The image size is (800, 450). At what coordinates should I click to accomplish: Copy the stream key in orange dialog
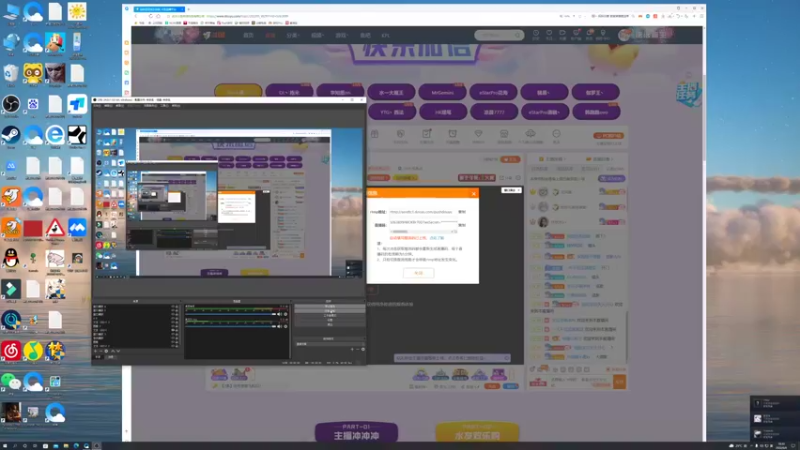click(462, 224)
